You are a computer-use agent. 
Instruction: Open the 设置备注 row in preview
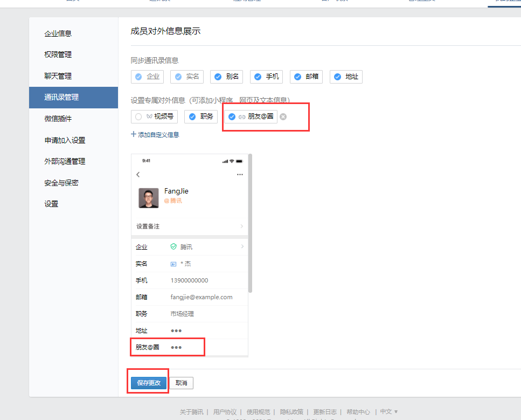click(190, 226)
